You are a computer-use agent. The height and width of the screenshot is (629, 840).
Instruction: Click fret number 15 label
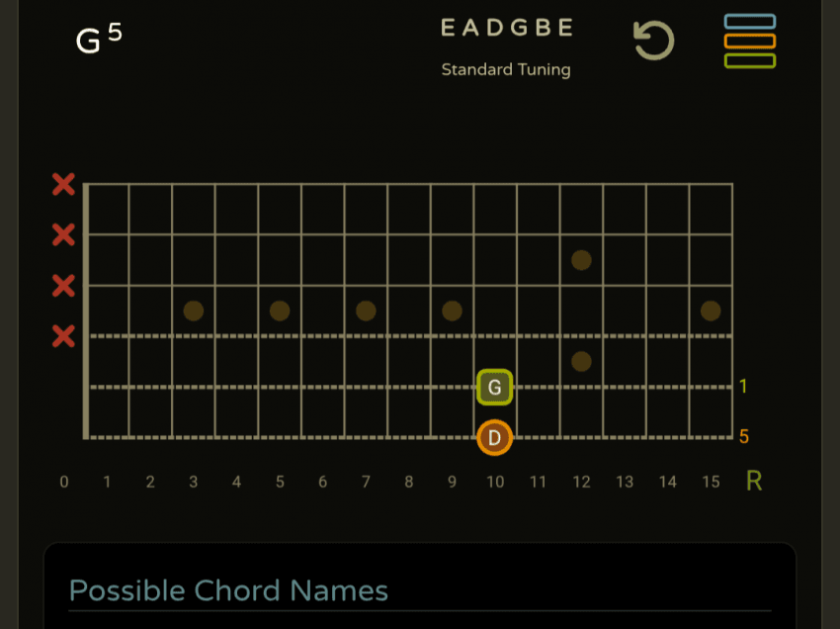pos(710,483)
